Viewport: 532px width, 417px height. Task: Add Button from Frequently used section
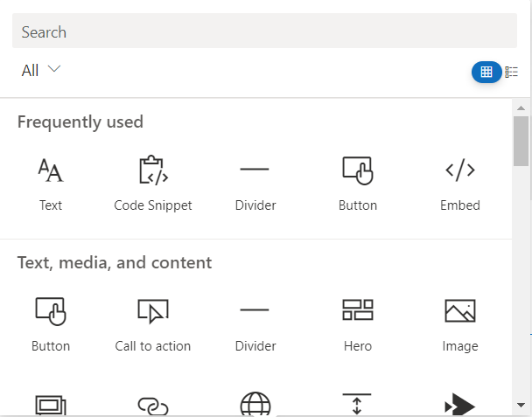coord(358,184)
